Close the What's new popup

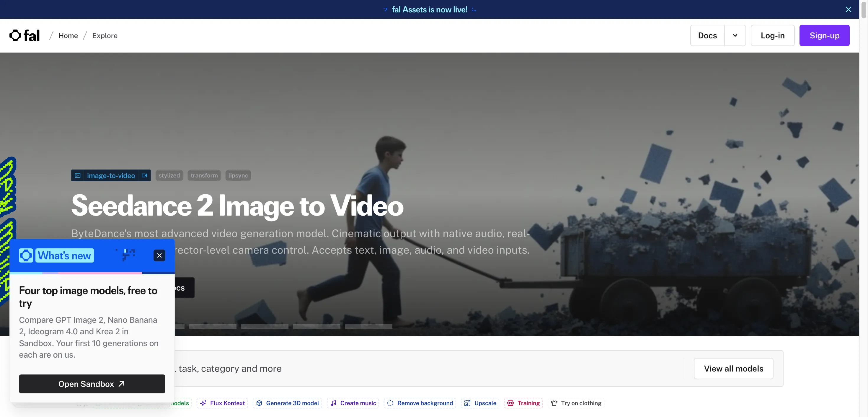click(159, 255)
